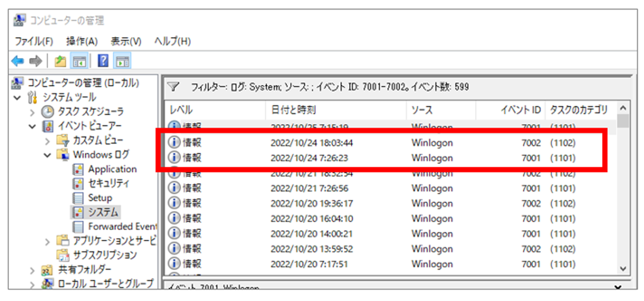Open the 表示(V) menu

point(126,41)
